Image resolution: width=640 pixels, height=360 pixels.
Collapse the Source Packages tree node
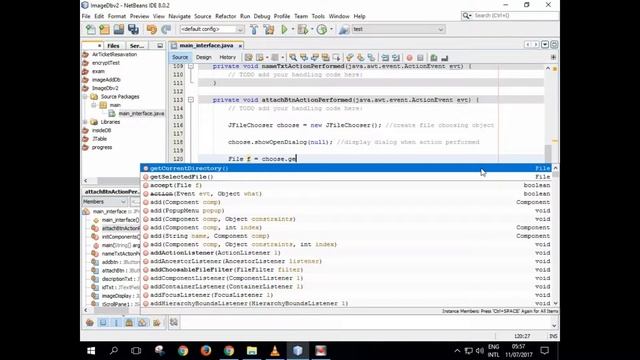[85, 97]
